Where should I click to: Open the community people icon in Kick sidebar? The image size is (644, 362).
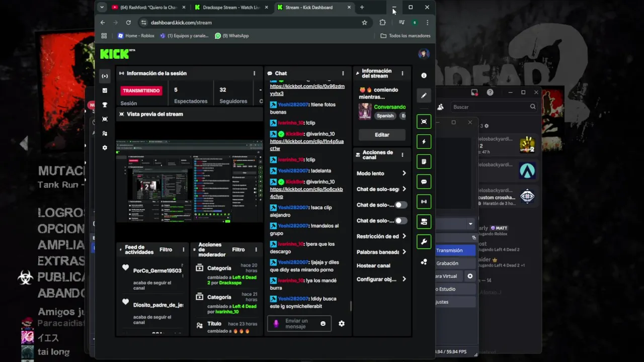pos(105,134)
